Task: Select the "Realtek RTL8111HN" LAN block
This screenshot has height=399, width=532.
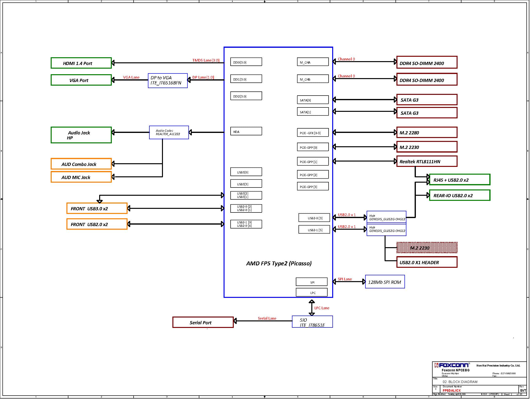Action: point(427,161)
